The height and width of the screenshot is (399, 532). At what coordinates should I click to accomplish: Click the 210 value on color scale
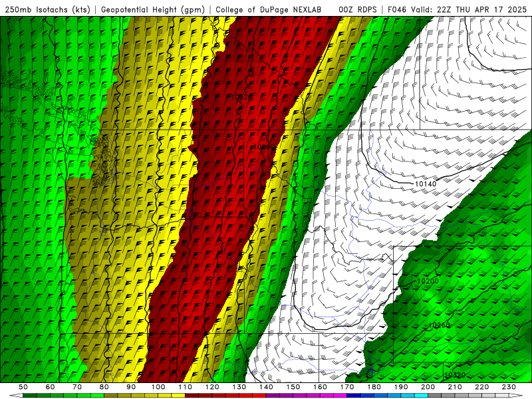pos(455,387)
